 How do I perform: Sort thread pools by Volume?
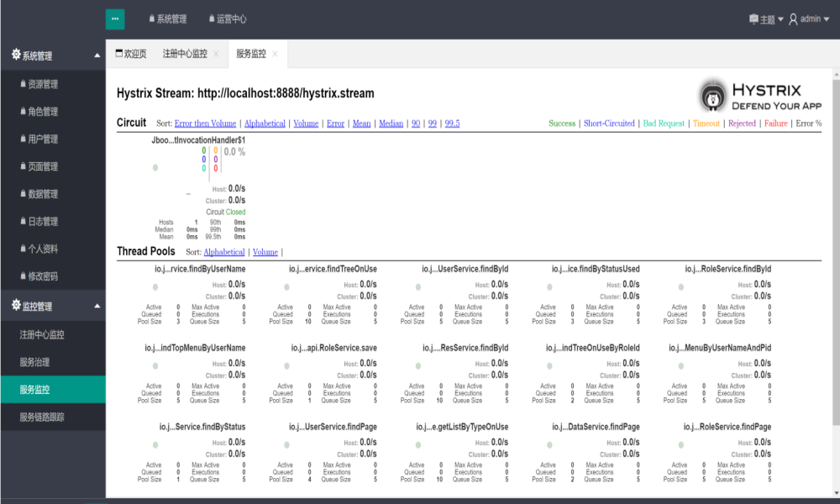click(265, 252)
